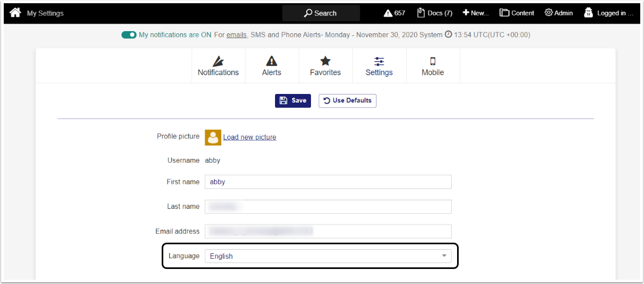Image resolution: width=644 pixels, height=284 pixels.
Task: Switch to the Favorites tab
Action: click(x=325, y=66)
